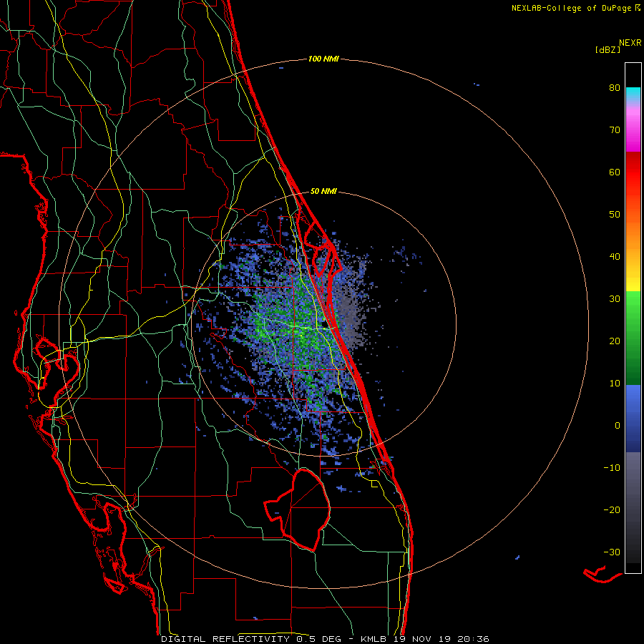The height and width of the screenshot is (644, 644).
Task: Click the KMLB radar station identifier
Action: [x=374, y=639]
